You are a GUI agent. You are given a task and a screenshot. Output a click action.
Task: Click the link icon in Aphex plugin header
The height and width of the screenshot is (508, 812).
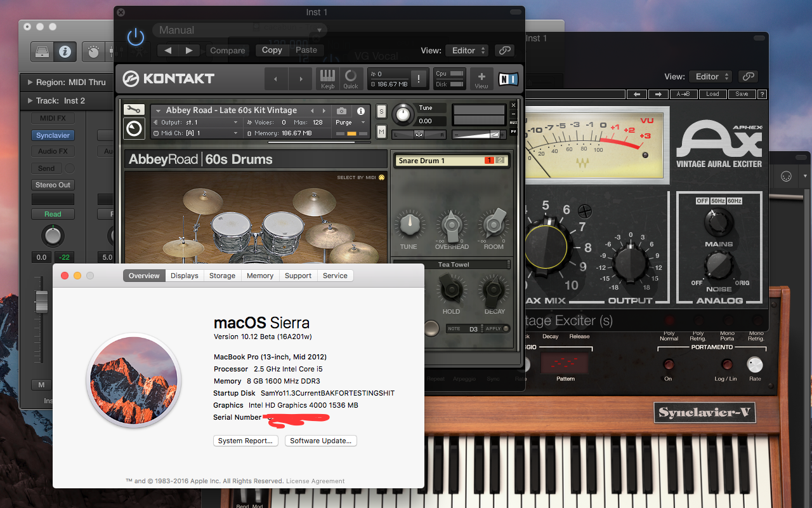[749, 76]
